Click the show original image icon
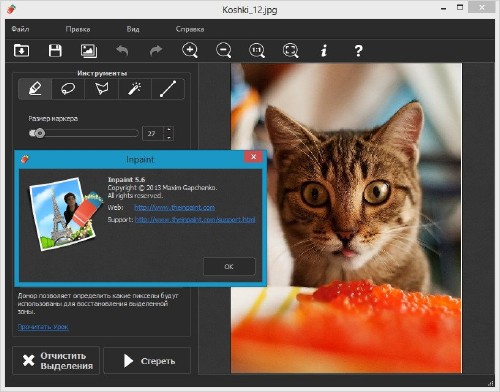 [x=89, y=51]
